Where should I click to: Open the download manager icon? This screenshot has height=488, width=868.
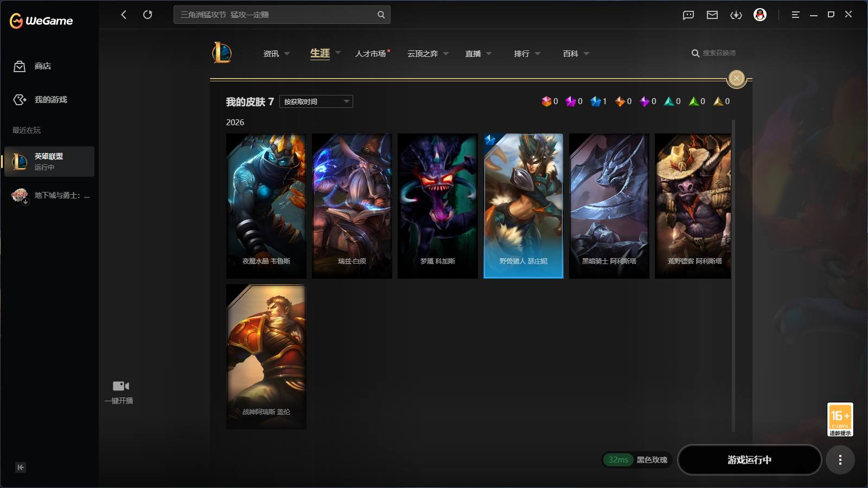tap(736, 15)
